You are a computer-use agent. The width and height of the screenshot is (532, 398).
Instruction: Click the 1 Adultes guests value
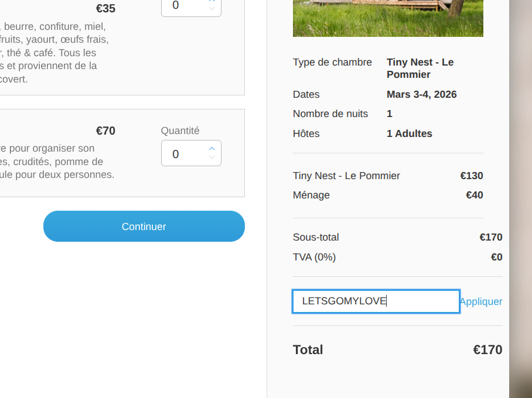[x=409, y=133]
